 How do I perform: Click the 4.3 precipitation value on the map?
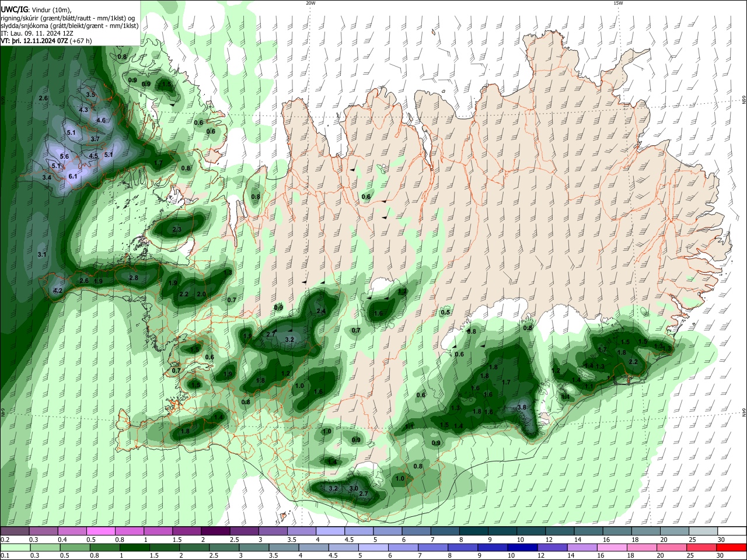point(83,110)
